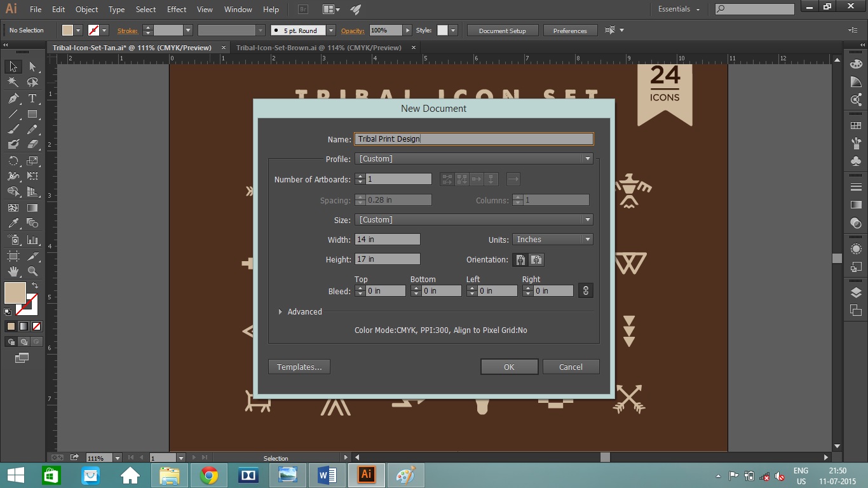Select the Selection tool arrow

[x=13, y=67]
